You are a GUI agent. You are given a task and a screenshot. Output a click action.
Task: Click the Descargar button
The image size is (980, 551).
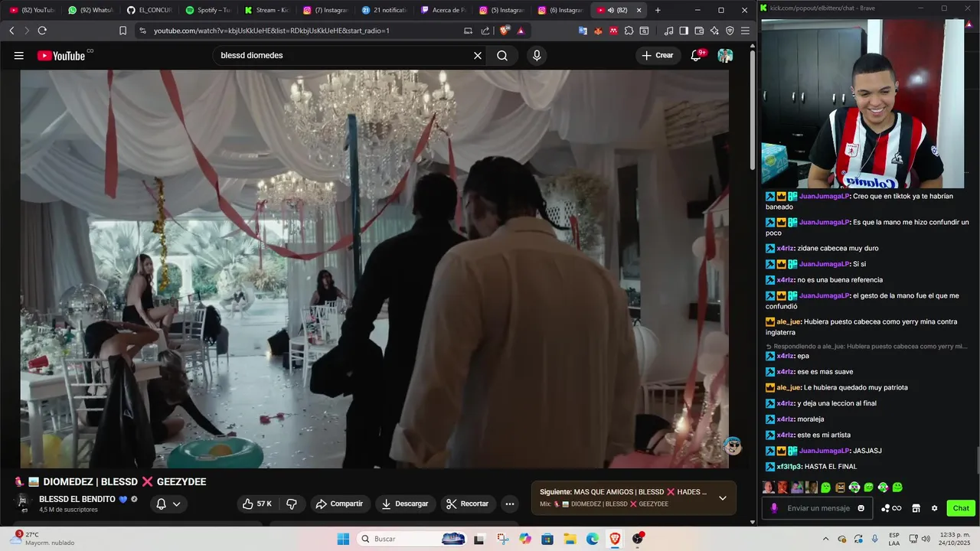(x=405, y=504)
